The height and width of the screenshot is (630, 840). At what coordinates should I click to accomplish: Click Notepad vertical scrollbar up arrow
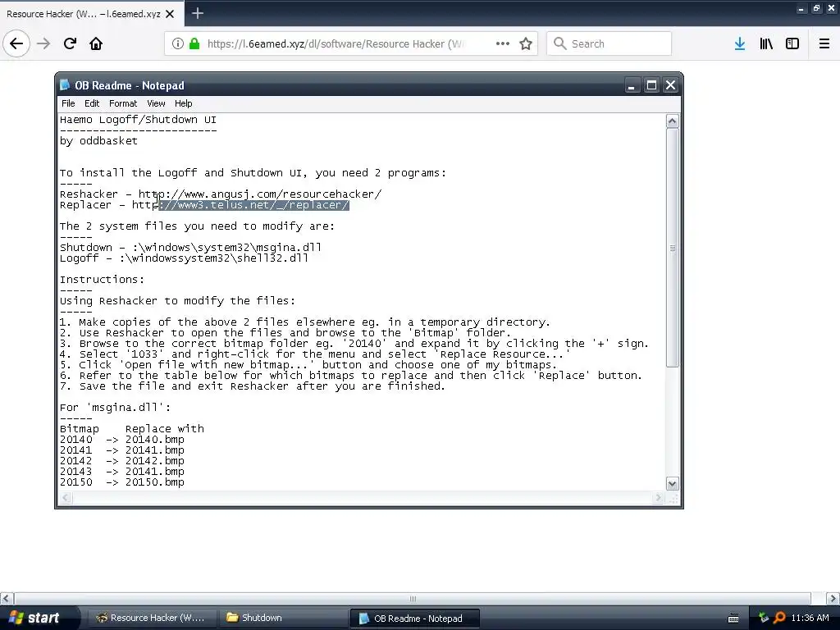pos(673,121)
